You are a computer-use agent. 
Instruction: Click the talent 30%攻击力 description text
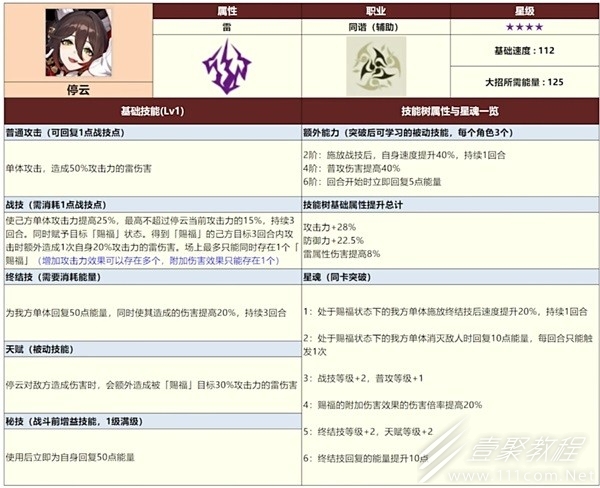[x=152, y=385]
